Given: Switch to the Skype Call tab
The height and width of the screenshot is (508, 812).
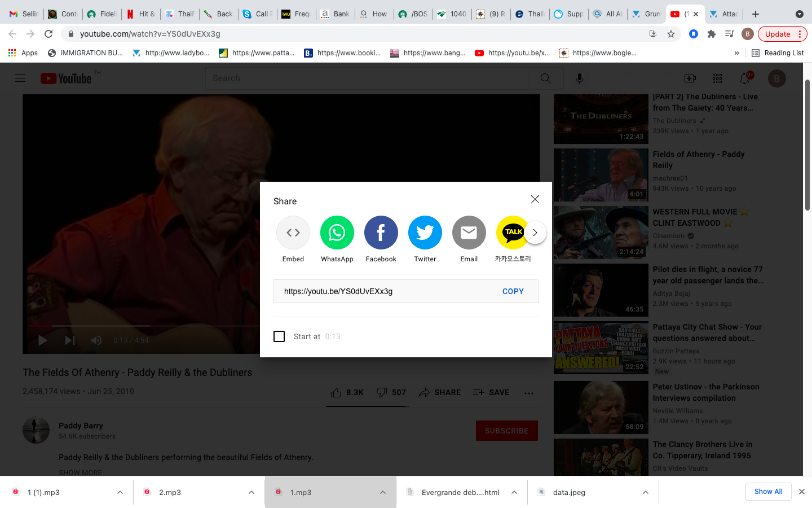Looking at the screenshot, I should 258,14.
